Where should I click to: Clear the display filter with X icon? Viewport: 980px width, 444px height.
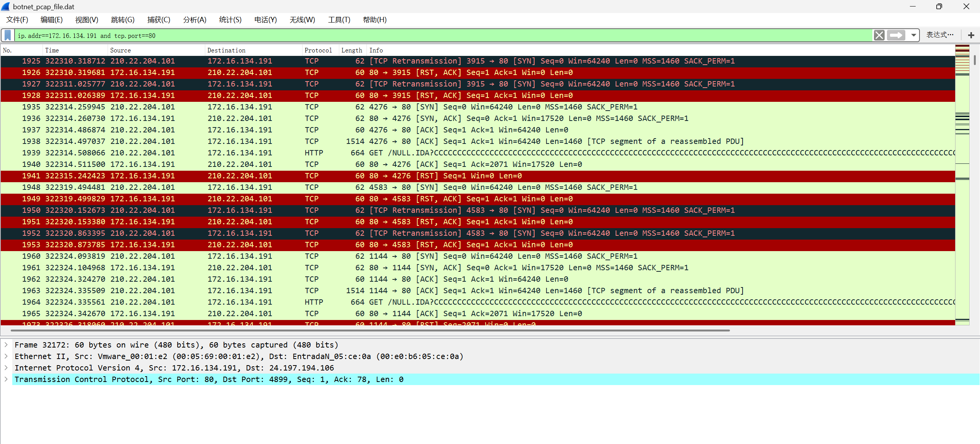tap(879, 36)
